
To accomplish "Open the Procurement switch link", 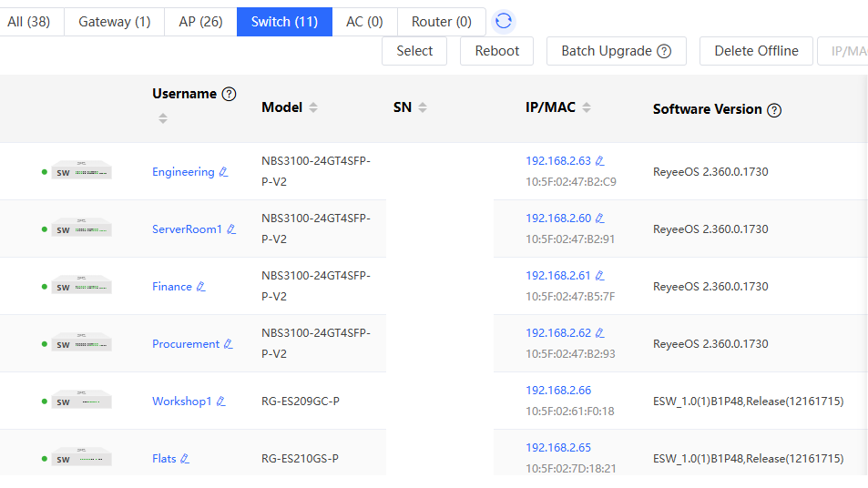I will 186,344.
